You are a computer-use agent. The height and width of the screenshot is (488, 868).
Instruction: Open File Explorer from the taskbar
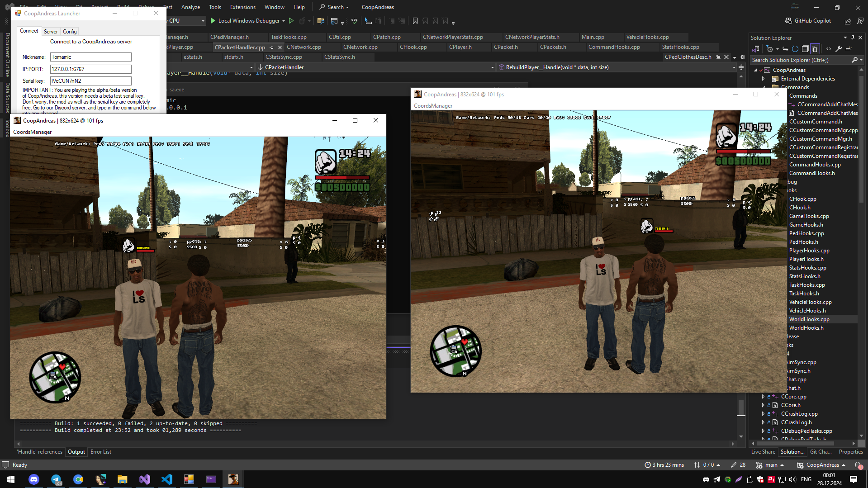pyautogui.click(x=123, y=479)
